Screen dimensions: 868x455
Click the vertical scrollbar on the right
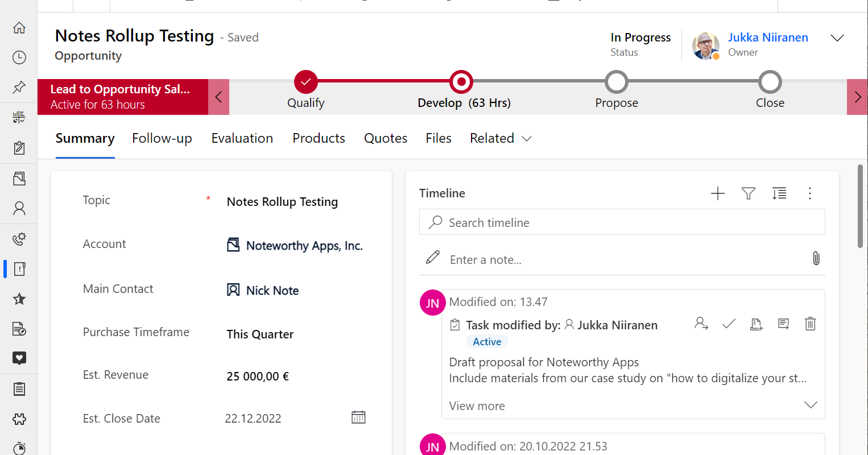coord(860,206)
